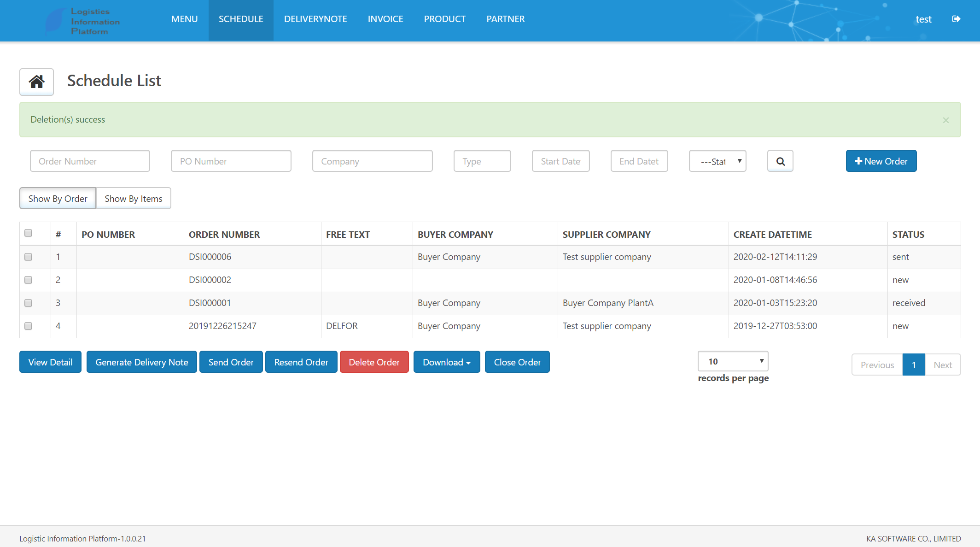Click the logout icon next to test
Image resolution: width=980 pixels, height=547 pixels.
pyautogui.click(x=956, y=19)
